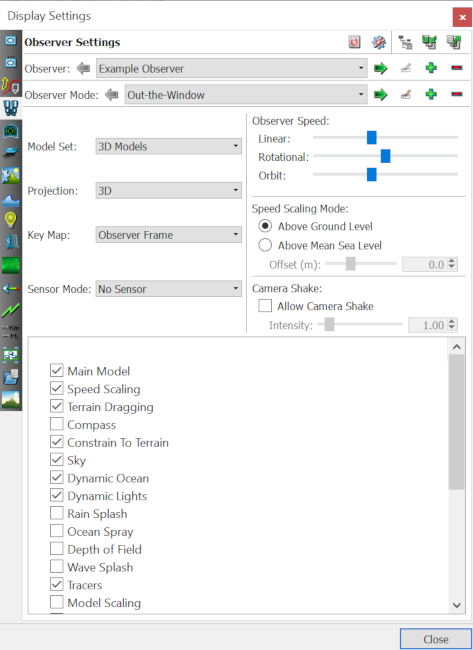Click green arrow next to Example Observer
The image size is (473, 650).
pyautogui.click(x=381, y=68)
